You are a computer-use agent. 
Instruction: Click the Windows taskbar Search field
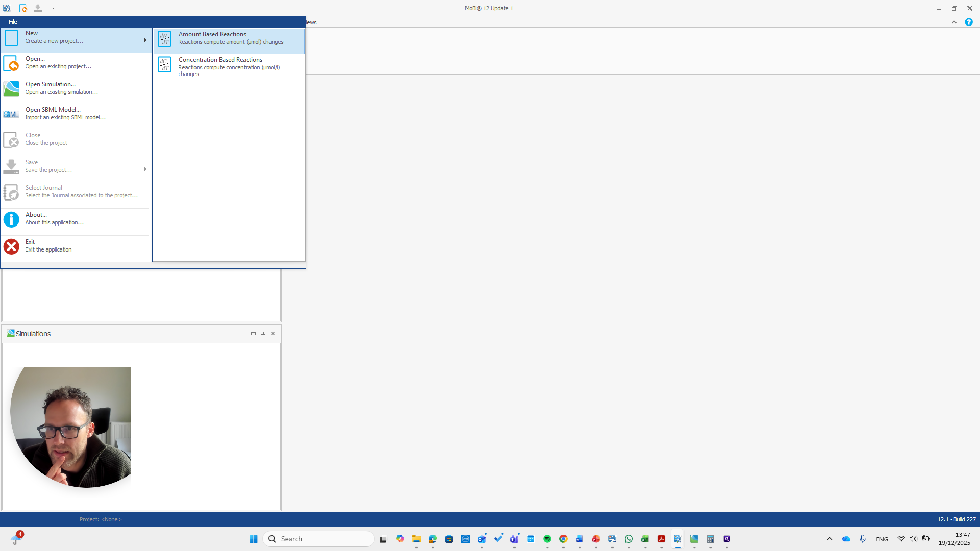pos(319,539)
